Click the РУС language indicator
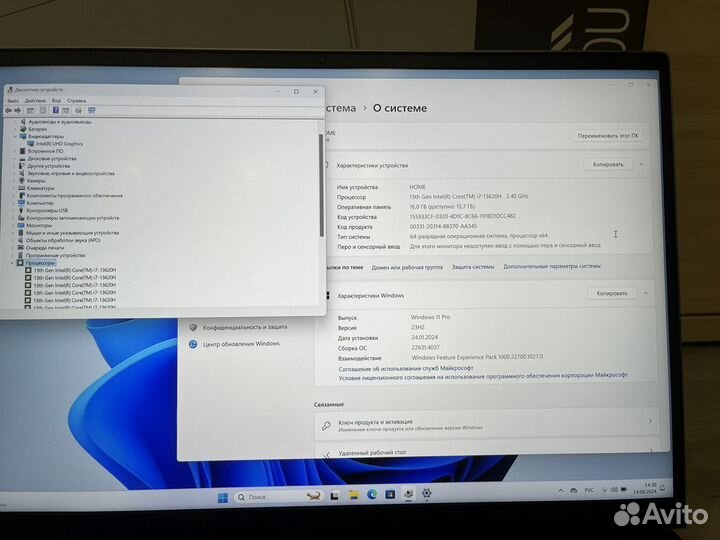 point(589,490)
